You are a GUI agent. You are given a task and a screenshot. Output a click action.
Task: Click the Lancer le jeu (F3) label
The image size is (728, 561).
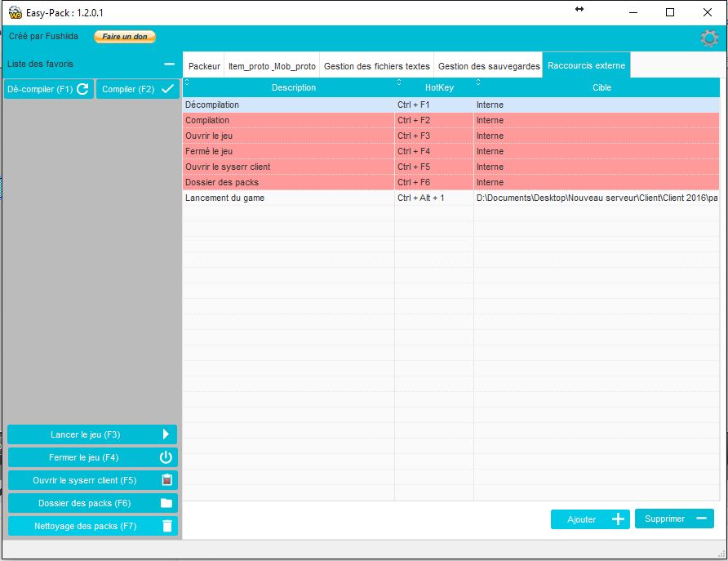[86, 434]
